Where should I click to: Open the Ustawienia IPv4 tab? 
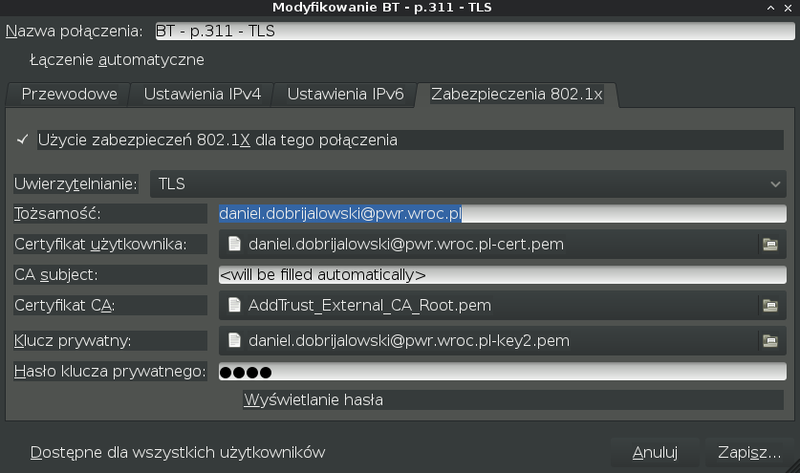coord(202,95)
